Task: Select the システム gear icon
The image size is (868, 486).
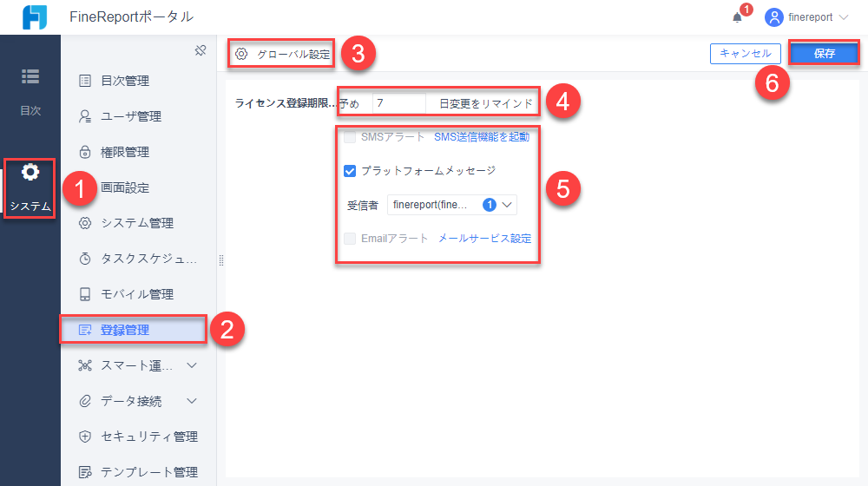Action: [x=30, y=172]
